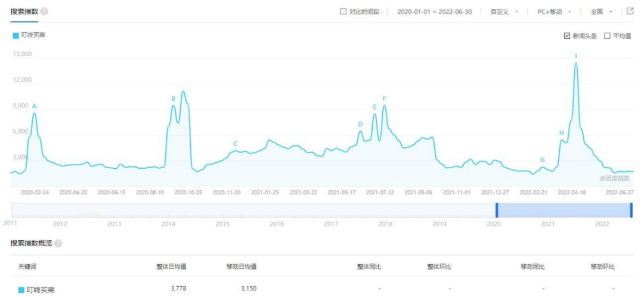The width and height of the screenshot is (644, 297).
Task: Click news marker A on the chart
Action: click(34, 106)
